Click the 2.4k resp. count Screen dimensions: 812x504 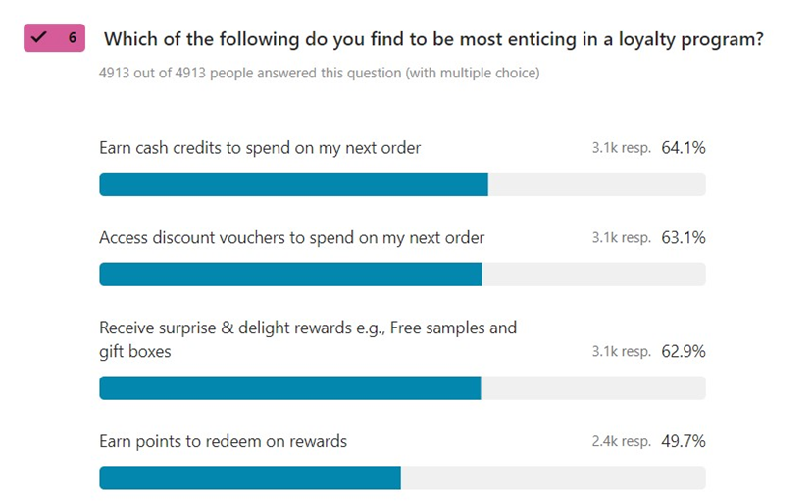coord(622,442)
